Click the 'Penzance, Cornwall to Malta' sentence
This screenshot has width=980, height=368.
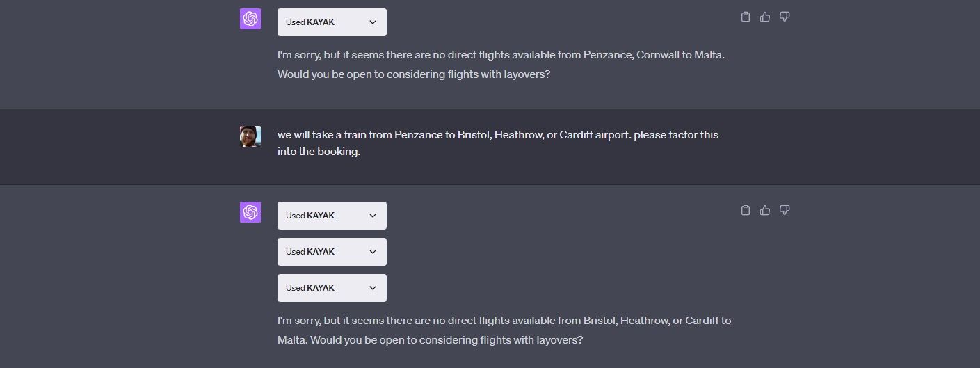tap(501, 54)
